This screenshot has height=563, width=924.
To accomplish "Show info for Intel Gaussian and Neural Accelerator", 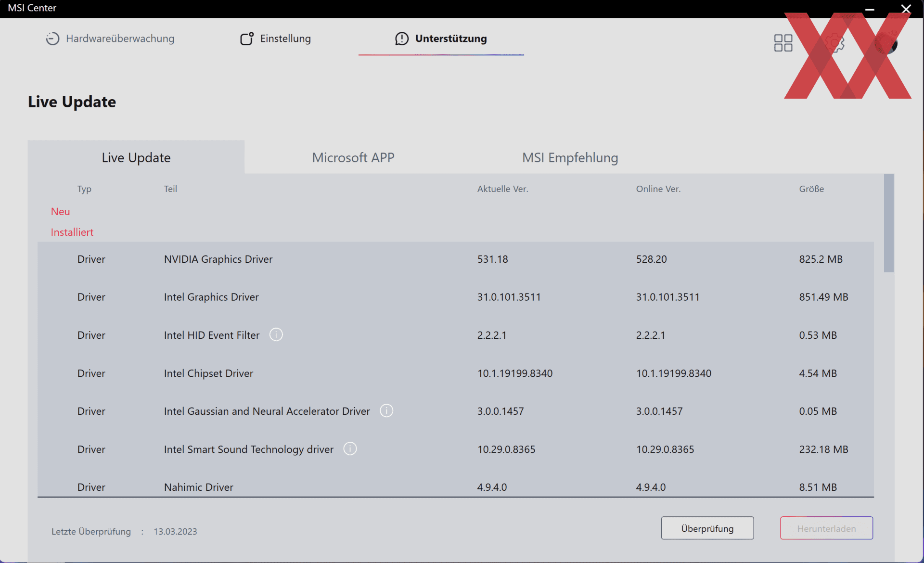I will 386,410.
